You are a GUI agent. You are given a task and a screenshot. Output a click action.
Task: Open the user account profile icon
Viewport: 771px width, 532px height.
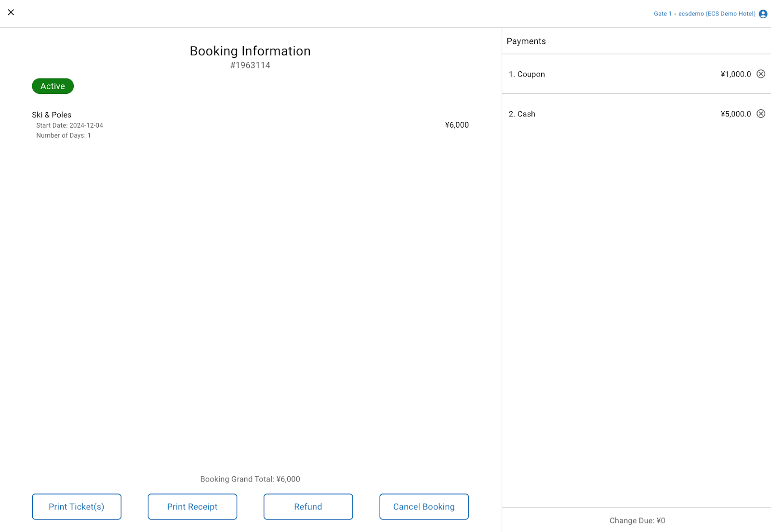(763, 14)
